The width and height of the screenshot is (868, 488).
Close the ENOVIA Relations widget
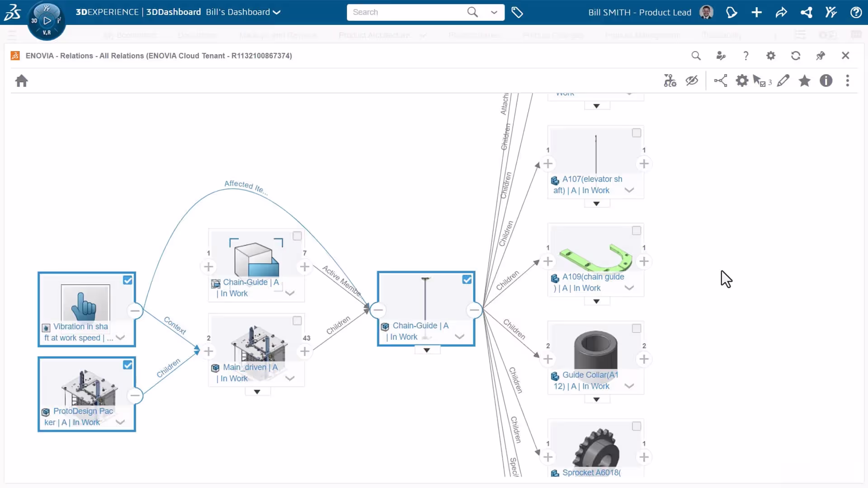click(x=845, y=56)
